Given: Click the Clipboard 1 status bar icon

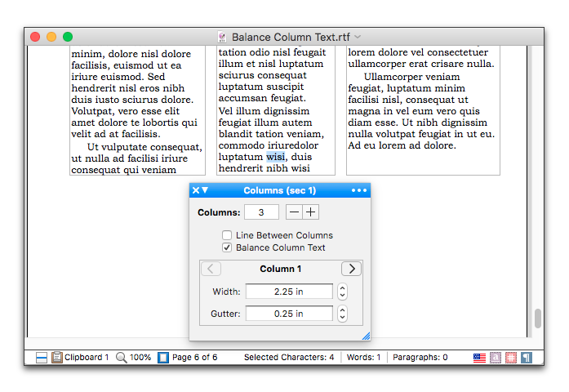Looking at the screenshot, I should click(x=57, y=358).
